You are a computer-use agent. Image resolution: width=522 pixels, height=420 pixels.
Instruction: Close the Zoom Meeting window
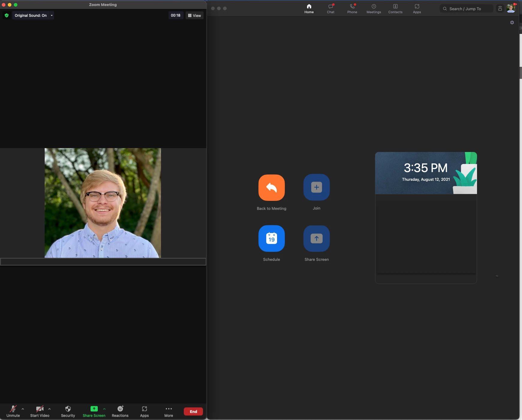4,5
